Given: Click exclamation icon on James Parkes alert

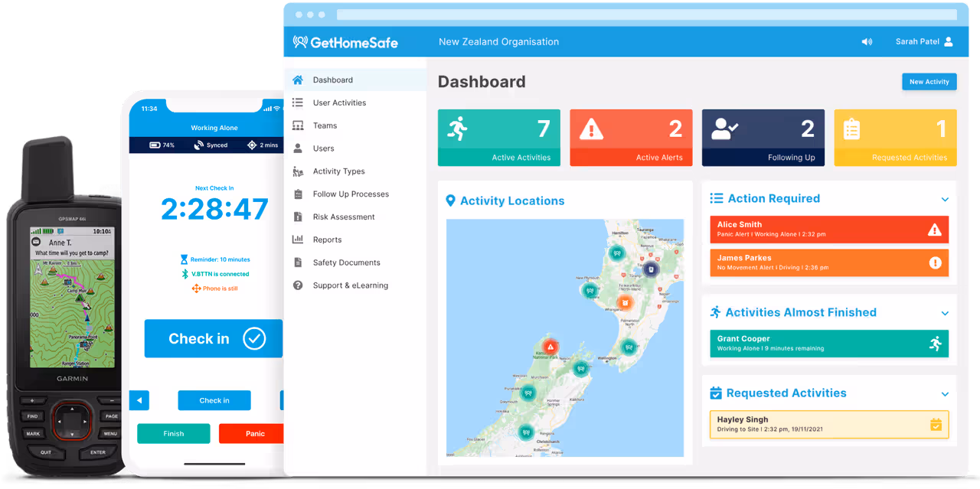Looking at the screenshot, I should (934, 262).
